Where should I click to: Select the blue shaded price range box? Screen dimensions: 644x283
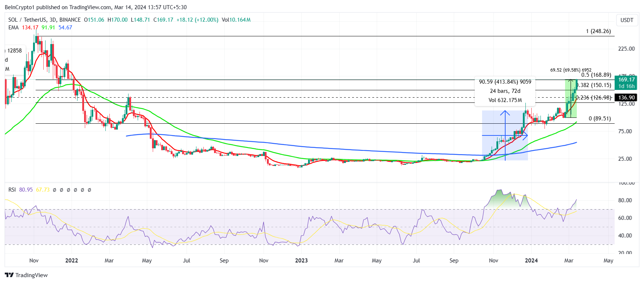[505, 135]
